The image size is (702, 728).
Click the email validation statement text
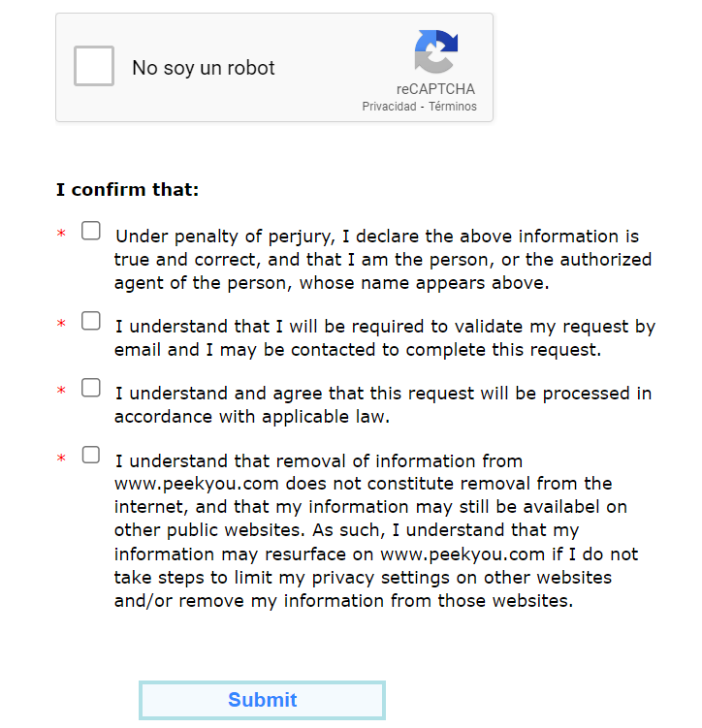tap(384, 338)
